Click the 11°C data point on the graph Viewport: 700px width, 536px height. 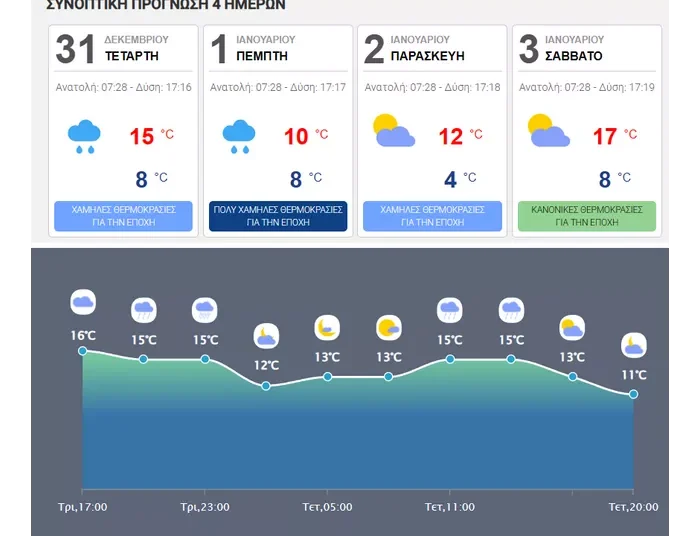633,394
